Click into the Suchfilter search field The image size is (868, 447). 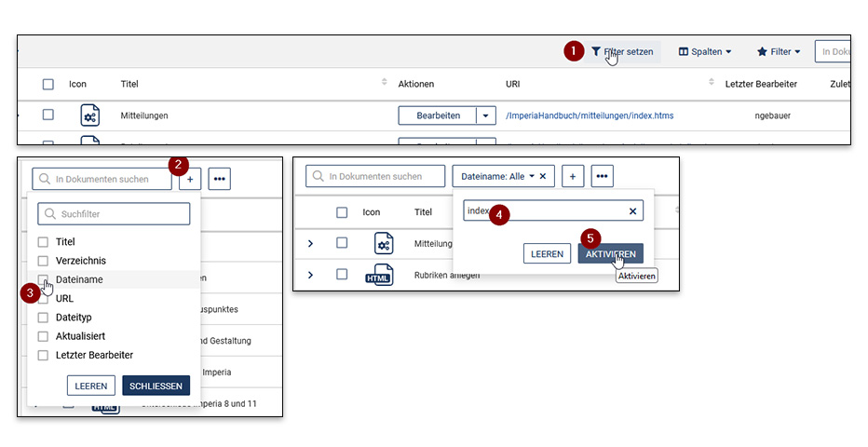point(114,214)
